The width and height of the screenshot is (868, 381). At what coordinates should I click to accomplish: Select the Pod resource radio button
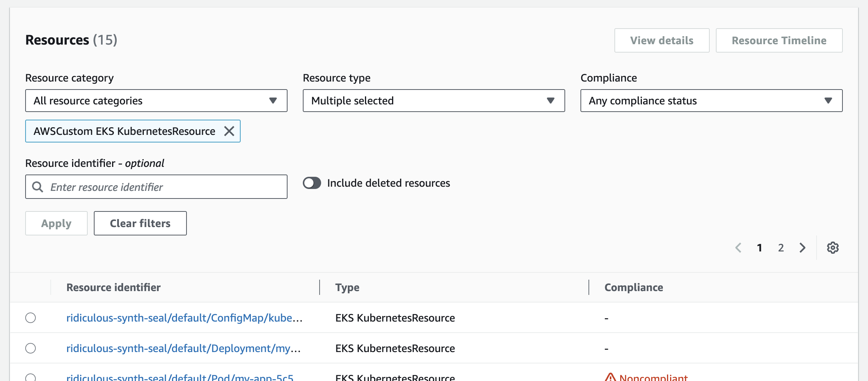point(31,377)
